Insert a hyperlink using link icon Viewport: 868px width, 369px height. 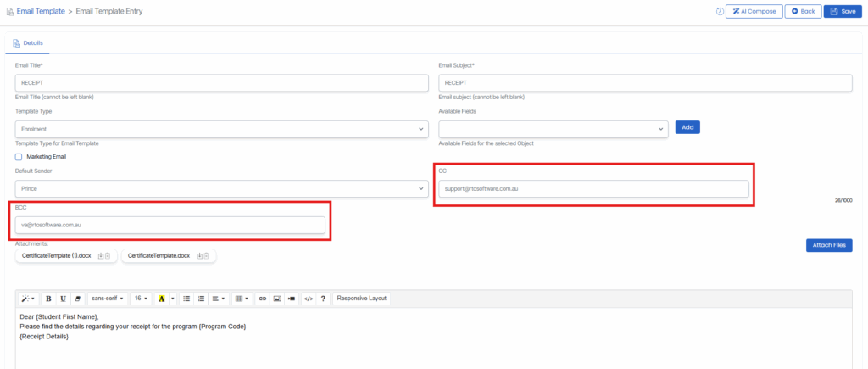263,299
